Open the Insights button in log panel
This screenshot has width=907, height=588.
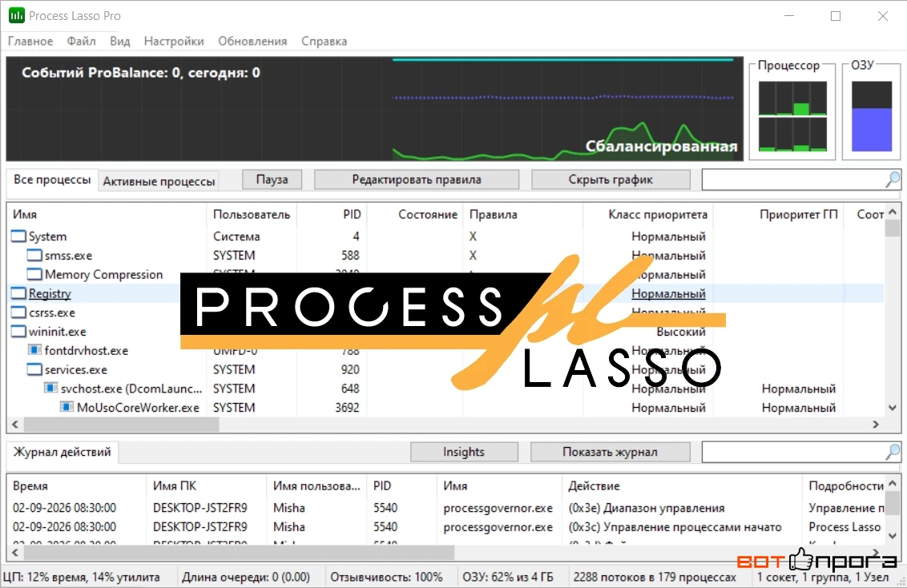pyautogui.click(x=464, y=452)
